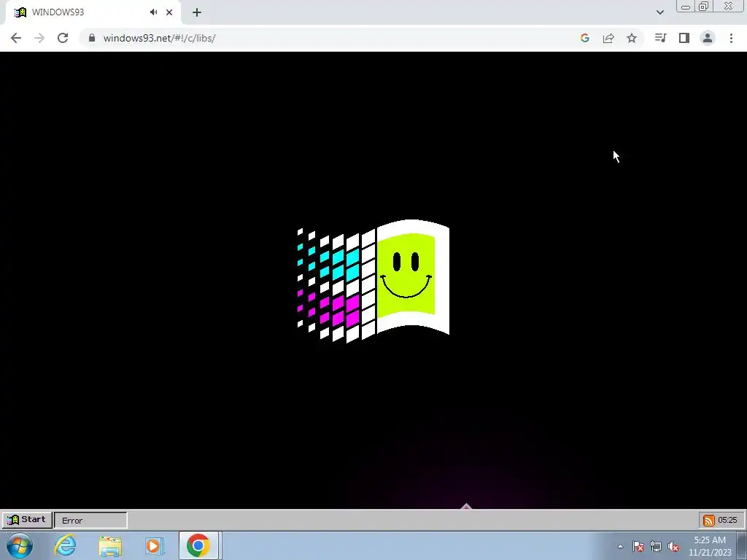
Task: Click the Windows 93 smiley logo
Action: (373, 281)
